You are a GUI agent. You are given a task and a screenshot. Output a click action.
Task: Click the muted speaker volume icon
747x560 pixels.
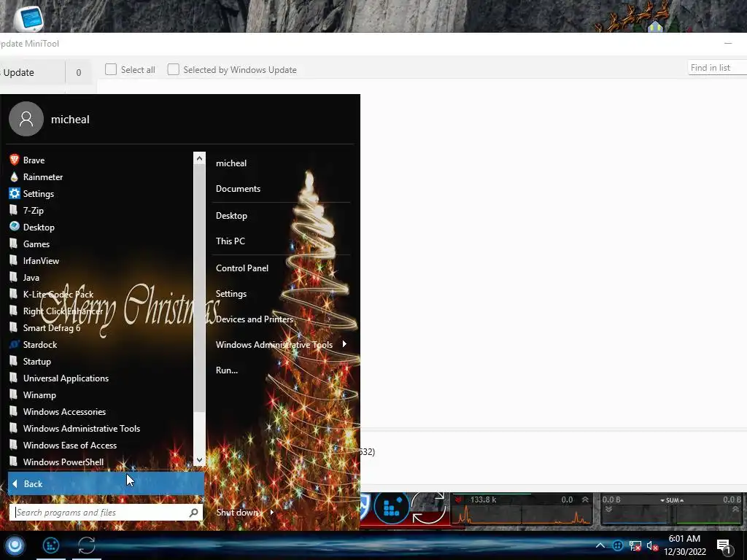(x=652, y=545)
